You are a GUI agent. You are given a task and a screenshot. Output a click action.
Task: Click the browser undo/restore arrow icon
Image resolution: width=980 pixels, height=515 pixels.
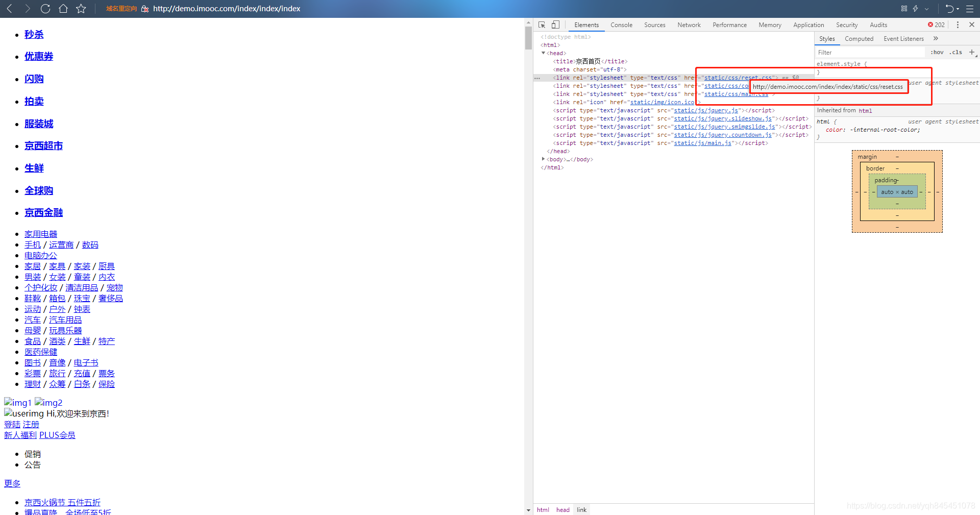(949, 9)
